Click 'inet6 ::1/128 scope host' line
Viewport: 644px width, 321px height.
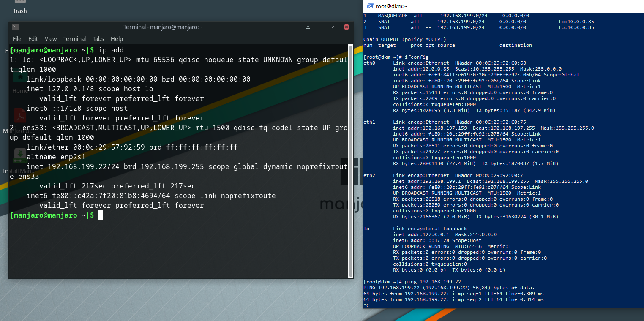click(77, 108)
